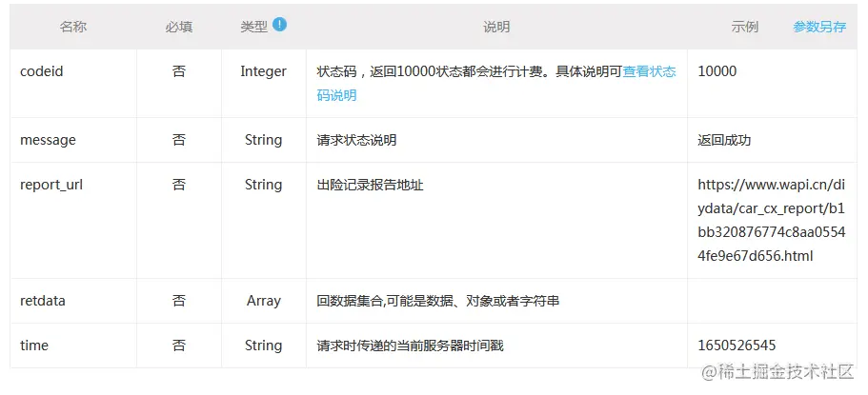Image resolution: width=868 pixels, height=395 pixels.
Task: Click the 否 cell in codeid row
Action: [x=179, y=71]
